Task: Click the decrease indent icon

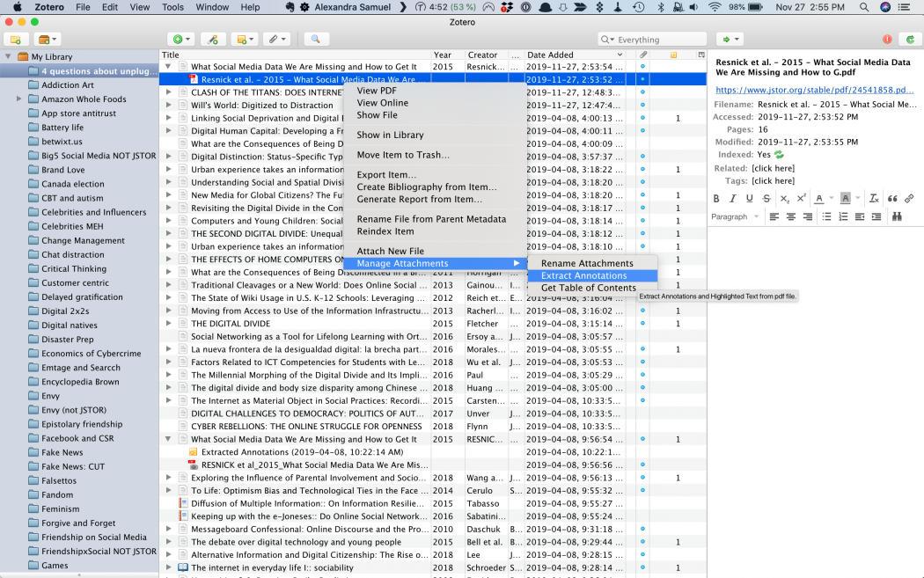Action: click(x=860, y=216)
